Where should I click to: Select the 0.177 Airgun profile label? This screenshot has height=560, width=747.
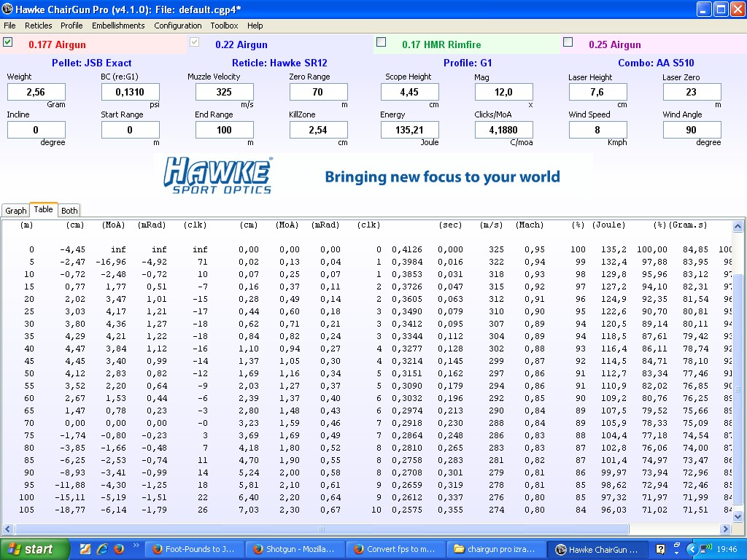point(57,44)
